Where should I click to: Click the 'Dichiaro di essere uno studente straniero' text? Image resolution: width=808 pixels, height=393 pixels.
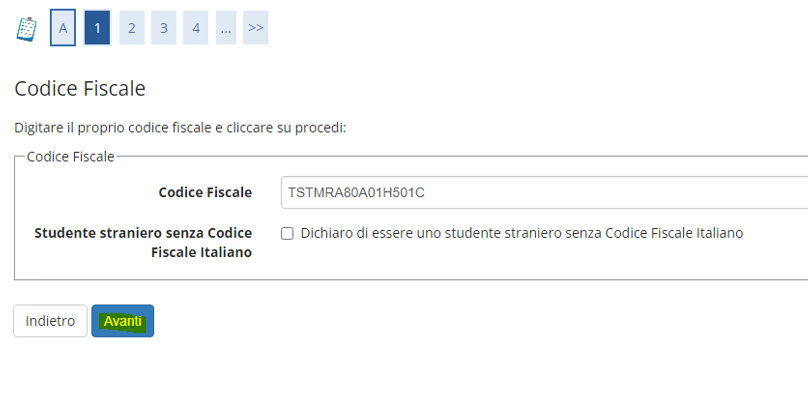pyautogui.click(x=521, y=233)
